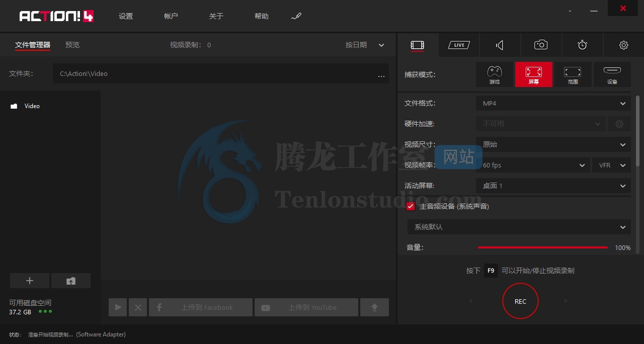Click the 视频录制: 0 counter

point(190,45)
